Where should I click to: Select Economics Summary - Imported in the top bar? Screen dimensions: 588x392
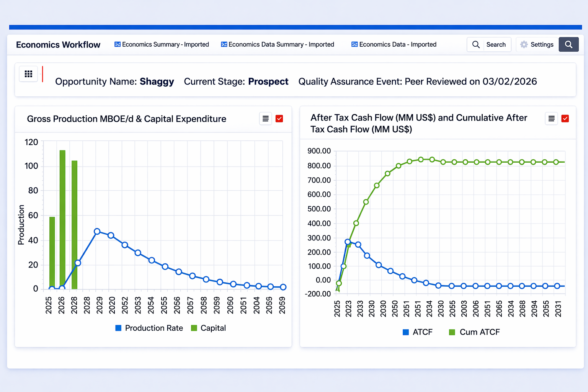[x=165, y=44]
